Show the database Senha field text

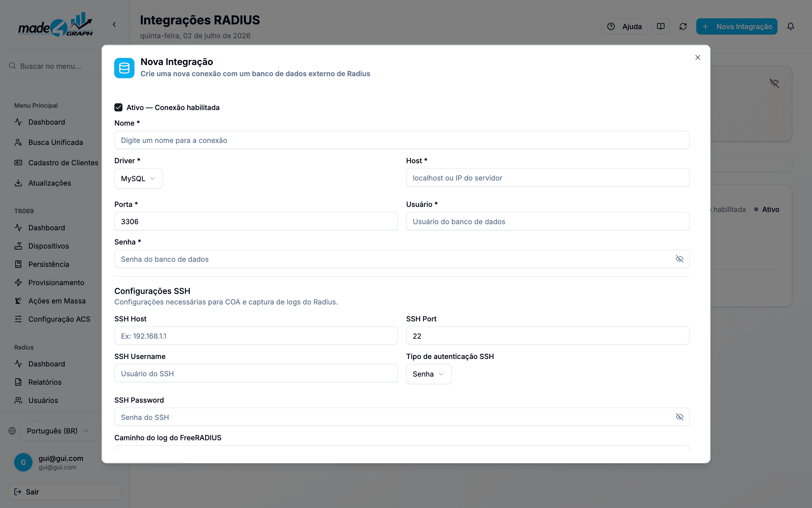[679, 259]
